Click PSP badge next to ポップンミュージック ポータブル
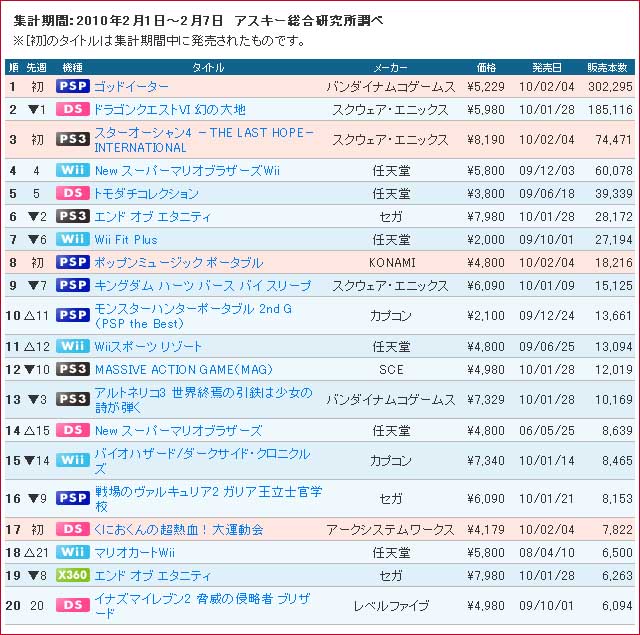Viewport: 640px width, 635px height. coord(73,262)
